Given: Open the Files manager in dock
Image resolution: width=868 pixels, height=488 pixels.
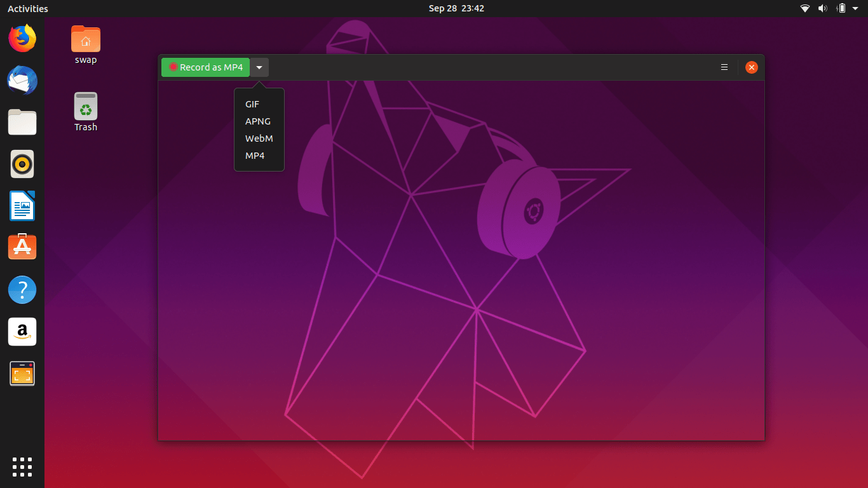Looking at the screenshot, I should pyautogui.click(x=22, y=122).
